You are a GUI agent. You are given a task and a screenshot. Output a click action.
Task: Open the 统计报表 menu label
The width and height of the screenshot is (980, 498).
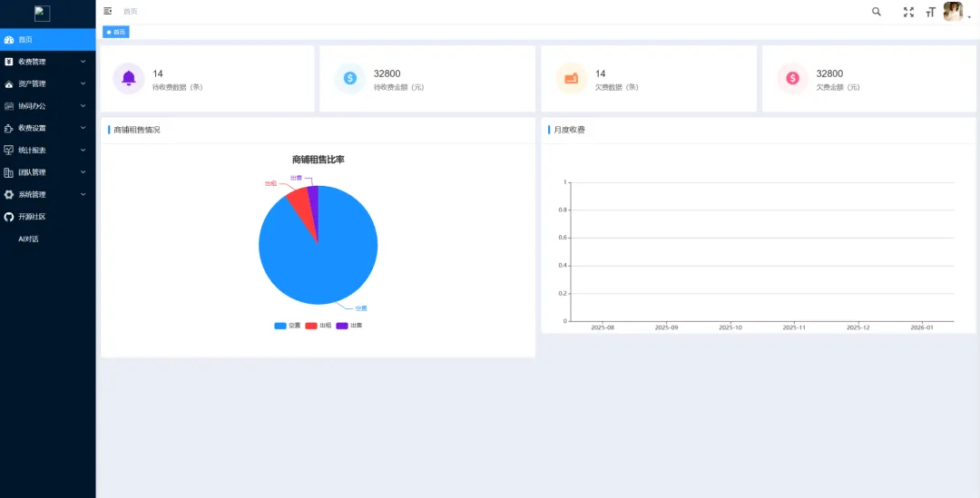(x=32, y=150)
